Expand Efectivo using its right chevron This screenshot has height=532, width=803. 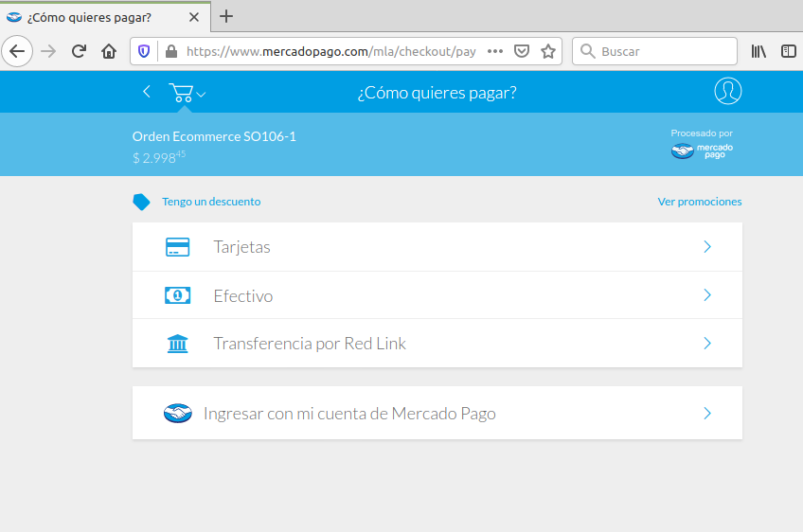click(x=707, y=295)
